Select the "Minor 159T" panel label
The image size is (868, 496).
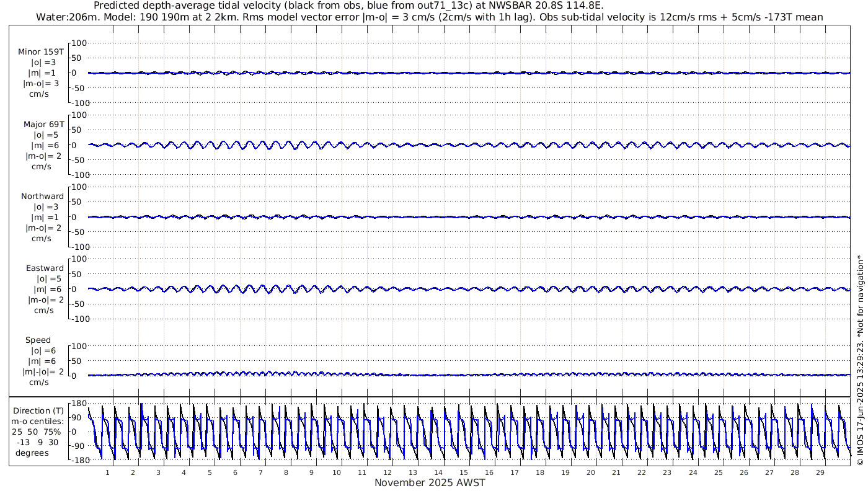(x=41, y=52)
